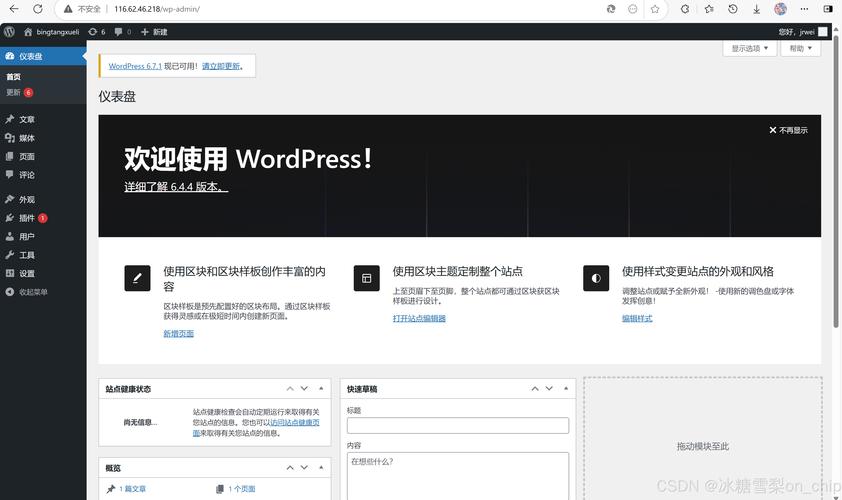Image resolution: width=842 pixels, height=500 pixels.
Task: Reload the page with the refresh icon
Action: [x=38, y=9]
